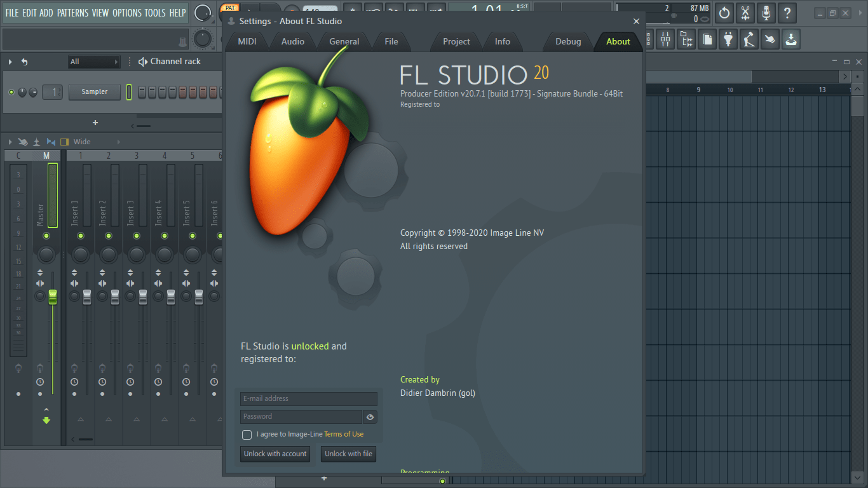This screenshot has height=488, width=868.
Task: Switch to the MIDI settings tab
Action: click(x=247, y=41)
